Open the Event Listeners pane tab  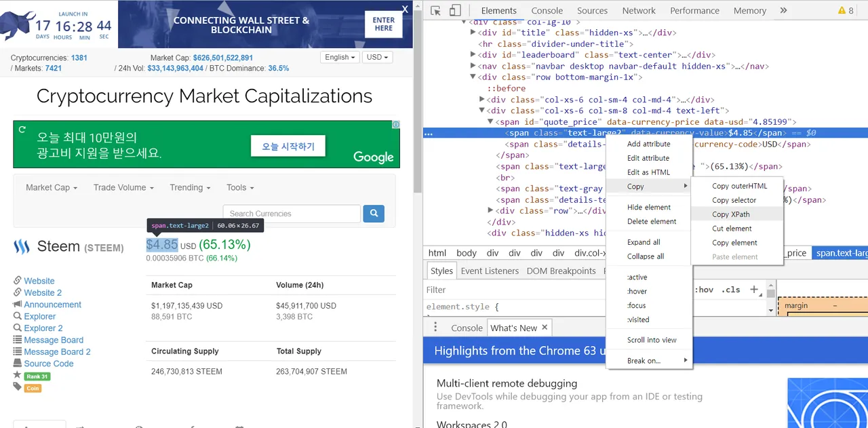point(490,271)
